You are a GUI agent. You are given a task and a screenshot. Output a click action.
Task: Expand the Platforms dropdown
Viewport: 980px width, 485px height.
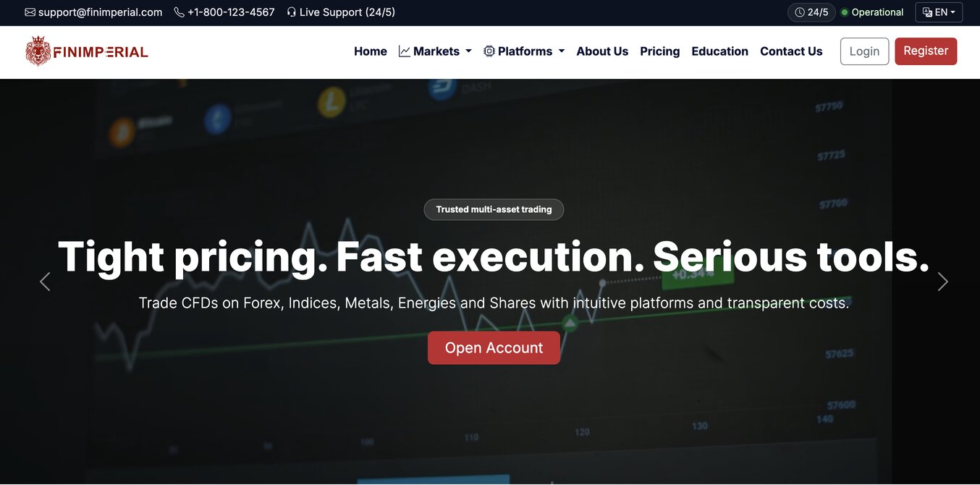(525, 51)
